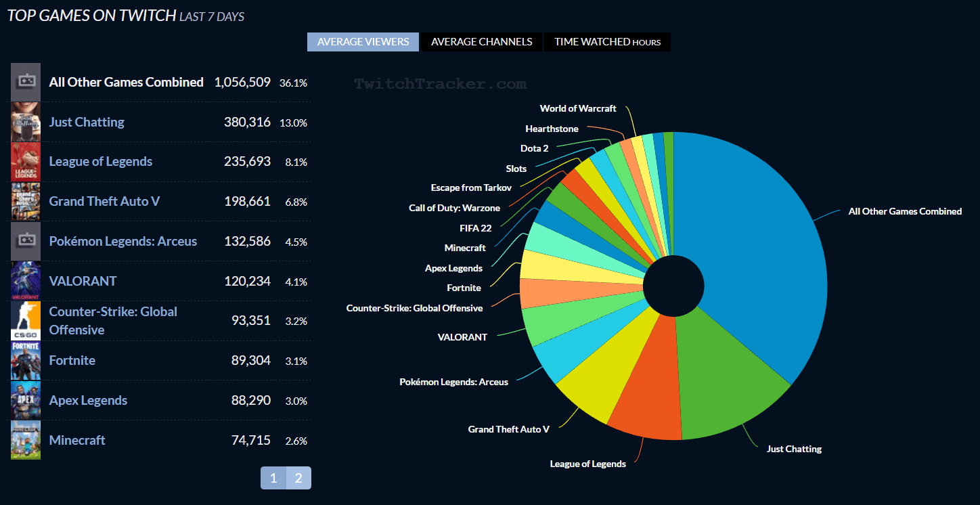This screenshot has height=505, width=980.
Task: Click the Just Chatting thumbnail image
Action: pyautogui.click(x=26, y=122)
